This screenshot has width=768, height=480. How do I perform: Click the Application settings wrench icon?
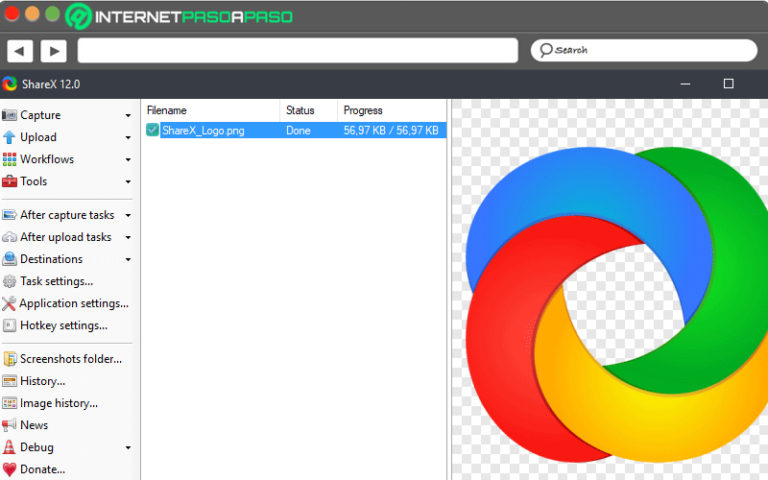9,304
